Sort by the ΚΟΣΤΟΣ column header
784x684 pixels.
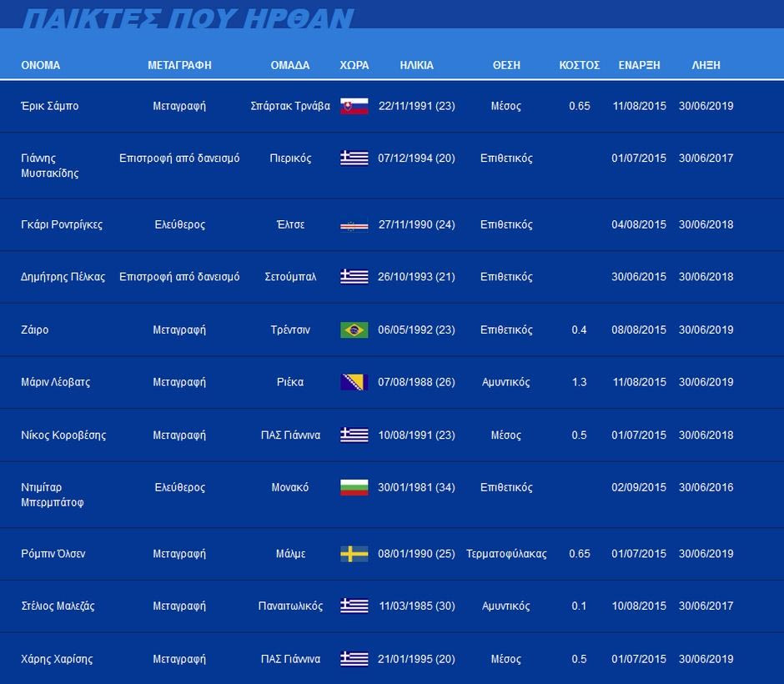click(x=579, y=65)
